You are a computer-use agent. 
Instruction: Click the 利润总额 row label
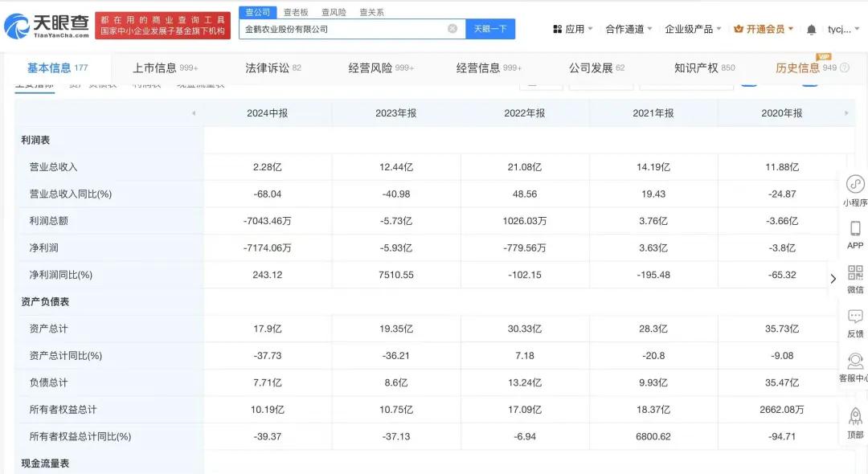point(49,221)
